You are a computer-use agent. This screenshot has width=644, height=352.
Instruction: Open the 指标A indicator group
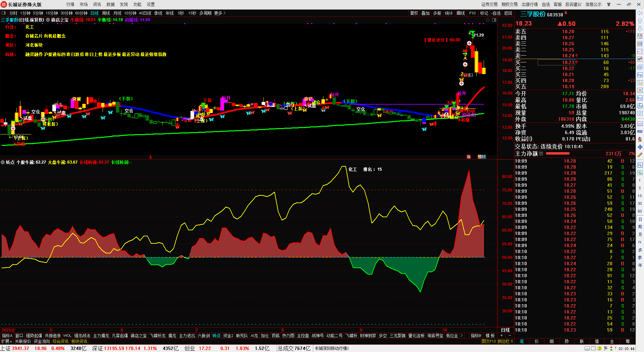(x=7, y=336)
